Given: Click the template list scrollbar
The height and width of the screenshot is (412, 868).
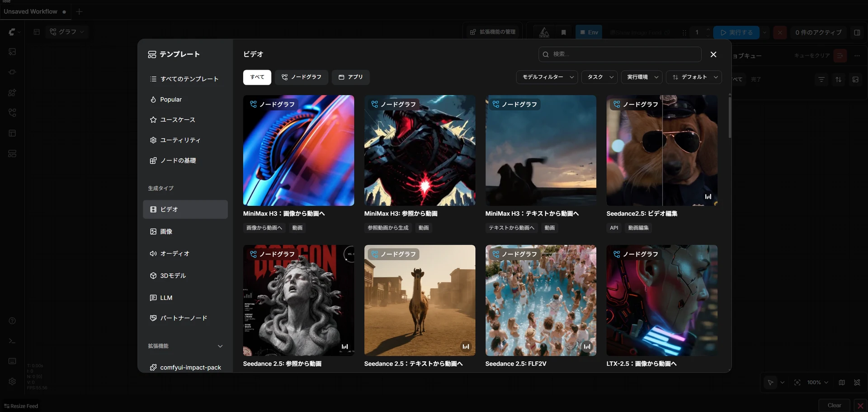Looking at the screenshot, I should click(730, 118).
